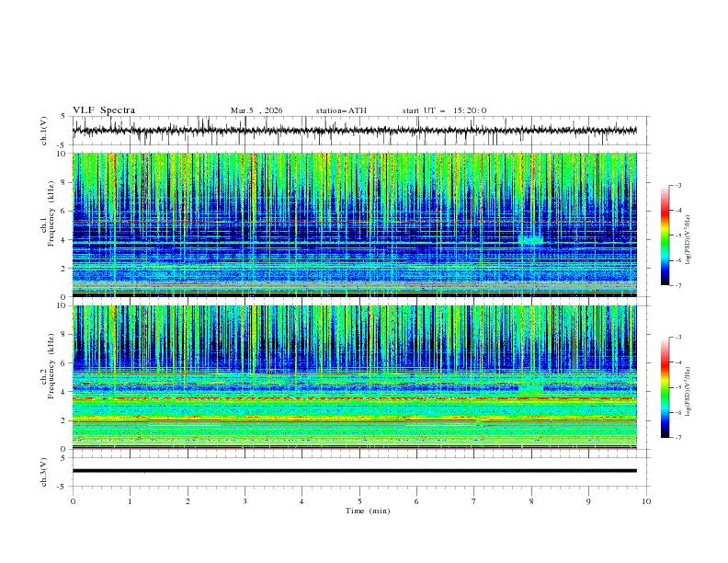Screen dimensions: 728x563
Task: Select the date text "Mar.5 , 2026"
Action: [x=256, y=110]
